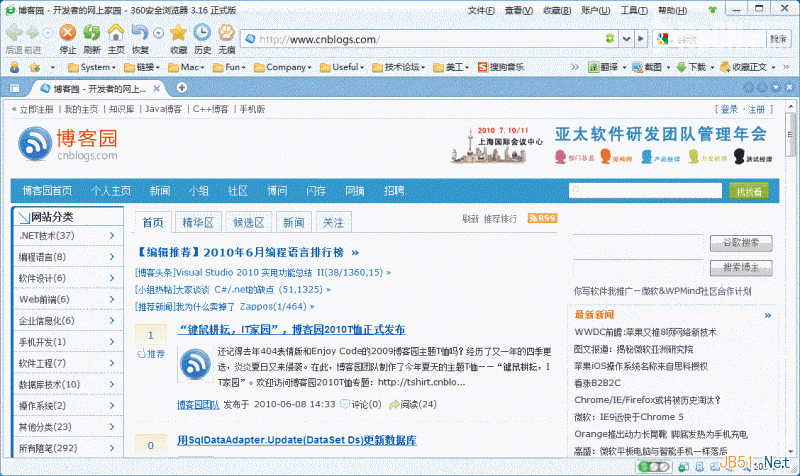Open the 编辑推荐 2010年6月编程语言排行榜 link

[247, 253]
